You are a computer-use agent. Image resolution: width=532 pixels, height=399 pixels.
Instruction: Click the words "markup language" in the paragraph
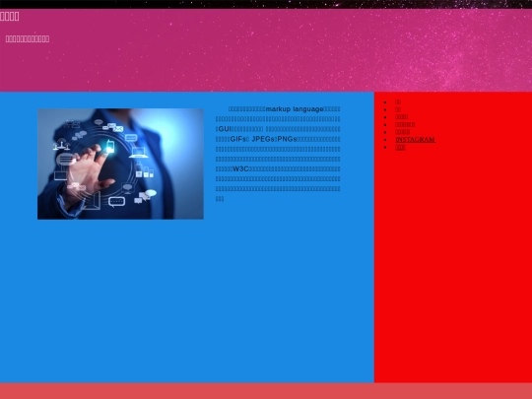(x=295, y=109)
